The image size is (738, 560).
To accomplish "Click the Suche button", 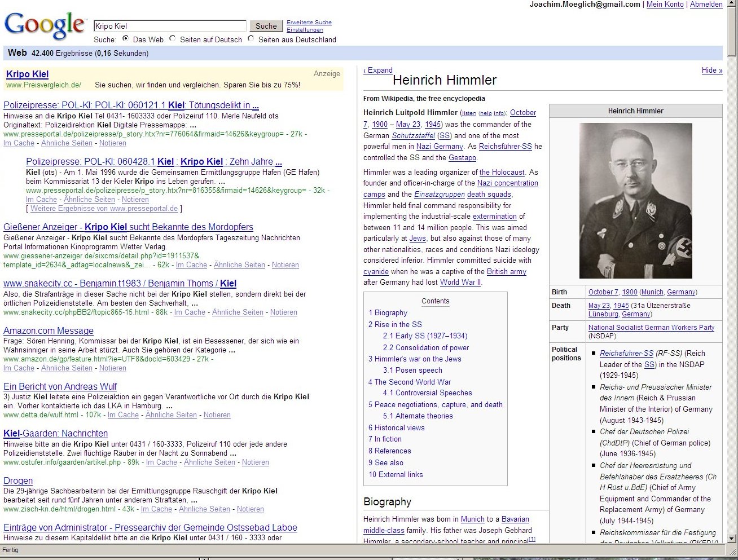I will pos(266,26).
